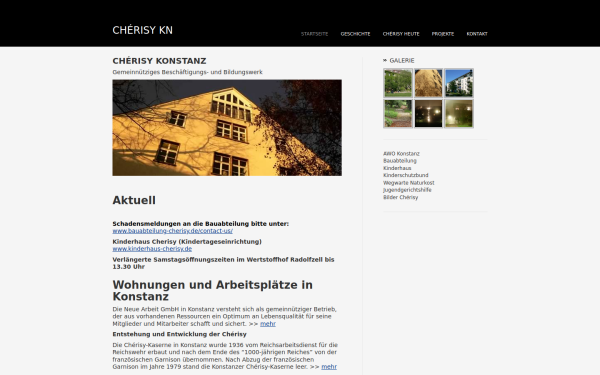Image resolution: width=600 pixels, height=375 pixels.
Task: Open the Bilder Chérisy sidebar link
Action: pos(401,197)
